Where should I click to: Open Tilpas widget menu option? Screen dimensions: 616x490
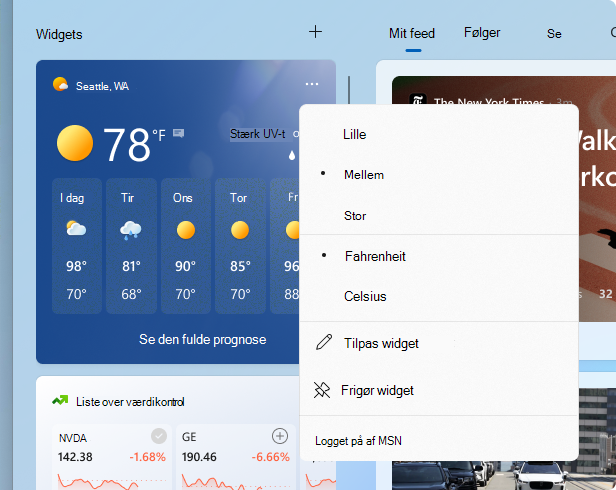click(x=439, y=343)
